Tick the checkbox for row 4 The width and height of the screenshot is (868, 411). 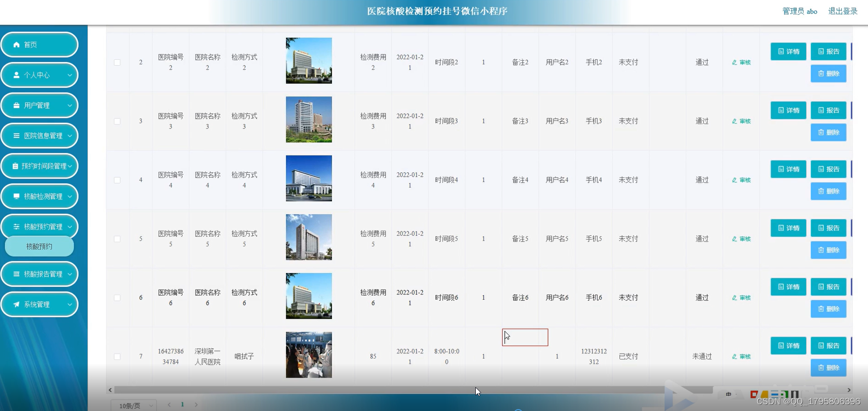click(x=117, y=180)
